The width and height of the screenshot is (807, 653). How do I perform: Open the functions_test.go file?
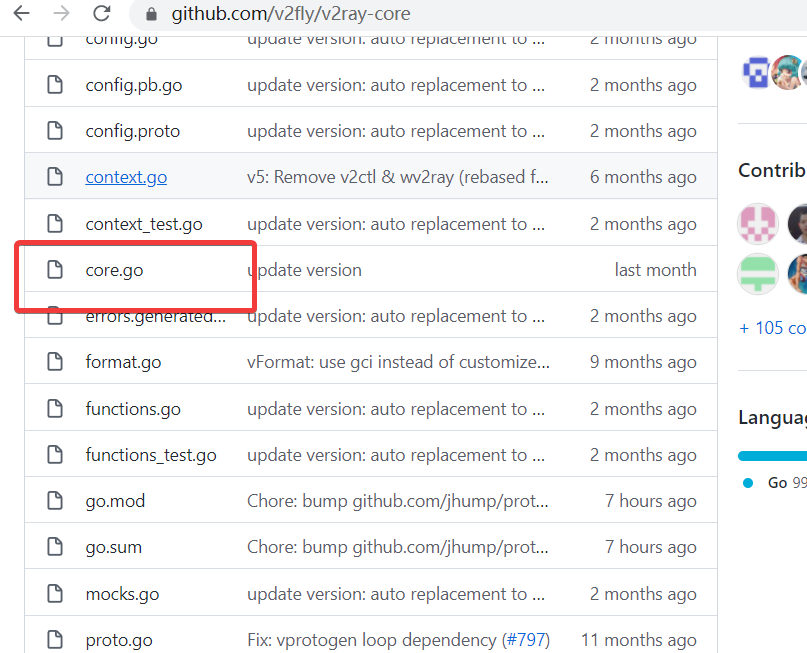[151, 455]
